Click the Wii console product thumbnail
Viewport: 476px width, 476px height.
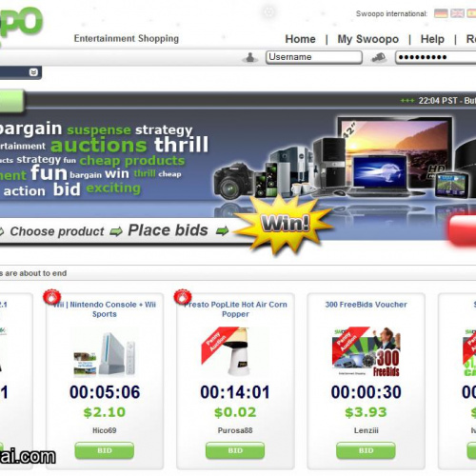pyautogui.click(x=105, y=353)
